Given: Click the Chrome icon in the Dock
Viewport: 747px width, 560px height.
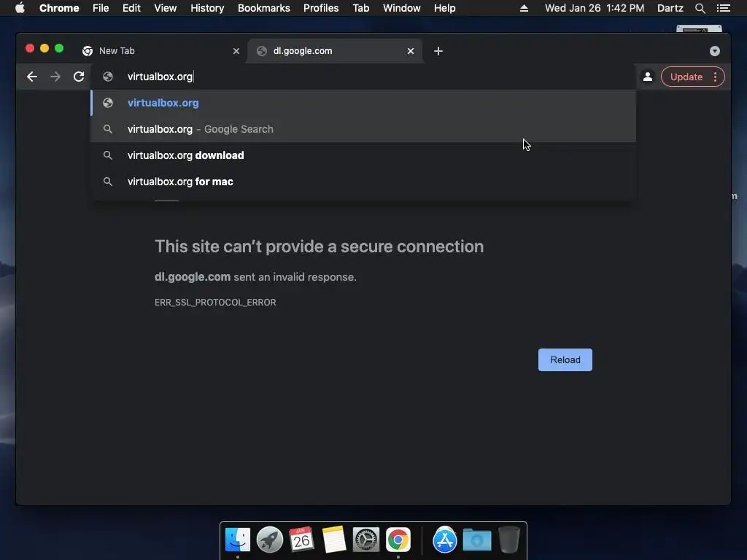Looking at the screenshot, I should [x=398, y=540].
